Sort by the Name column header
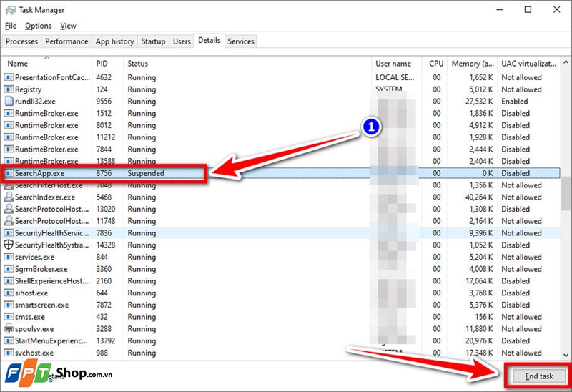Viewport: 572px width, 392px height. pos(46,64)
